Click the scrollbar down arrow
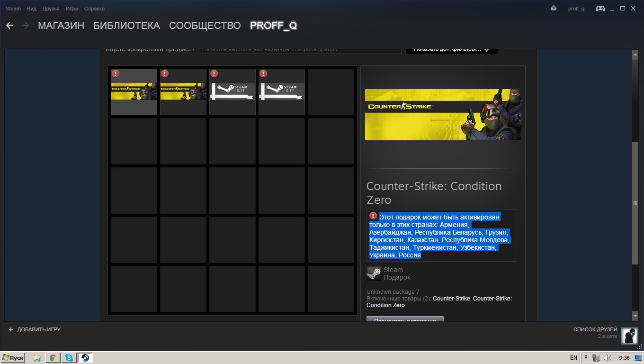 coord(635,316)
